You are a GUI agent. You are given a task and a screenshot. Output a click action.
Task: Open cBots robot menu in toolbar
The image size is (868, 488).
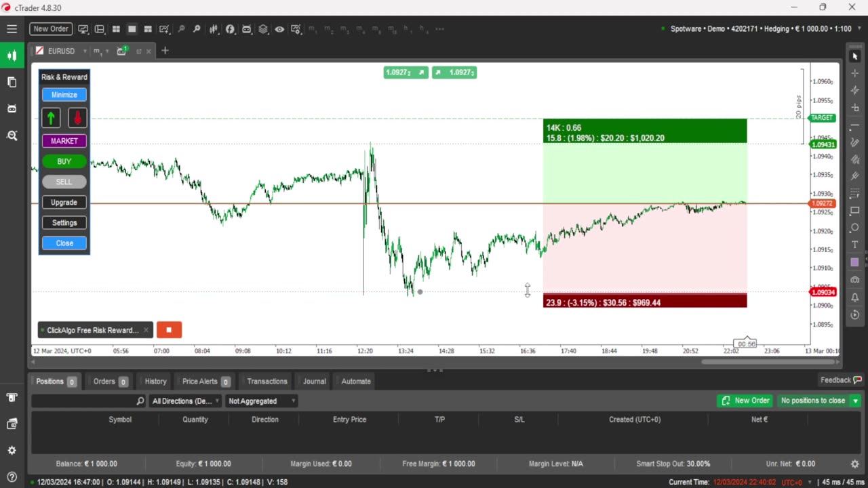pyautogui.click(x=246, y=29)
